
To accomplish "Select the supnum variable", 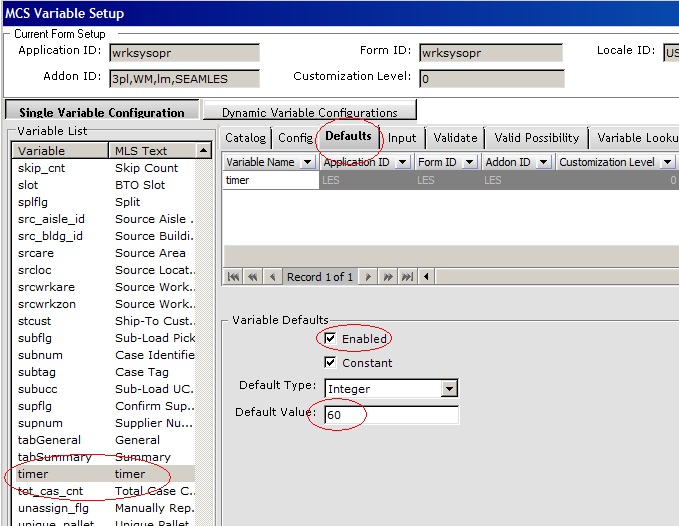I will pyautogui.click(x=104, y=423).
